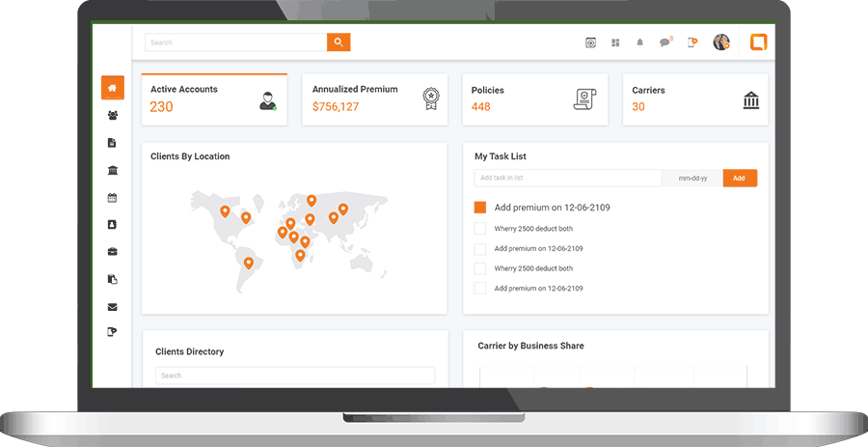Open the user profile avatar menu
This screenshot has height=447, width=868.
(720, 42)
